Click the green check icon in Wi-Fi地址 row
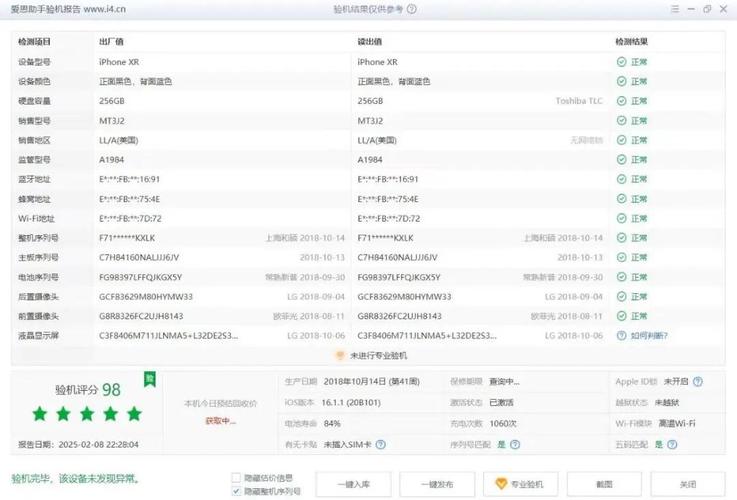The width and height of the screenshot is (737, 500). point(621,219)
